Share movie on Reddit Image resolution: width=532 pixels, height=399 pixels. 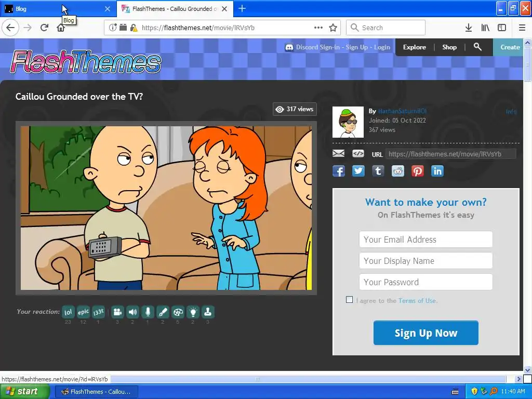(x=397, y=171)
